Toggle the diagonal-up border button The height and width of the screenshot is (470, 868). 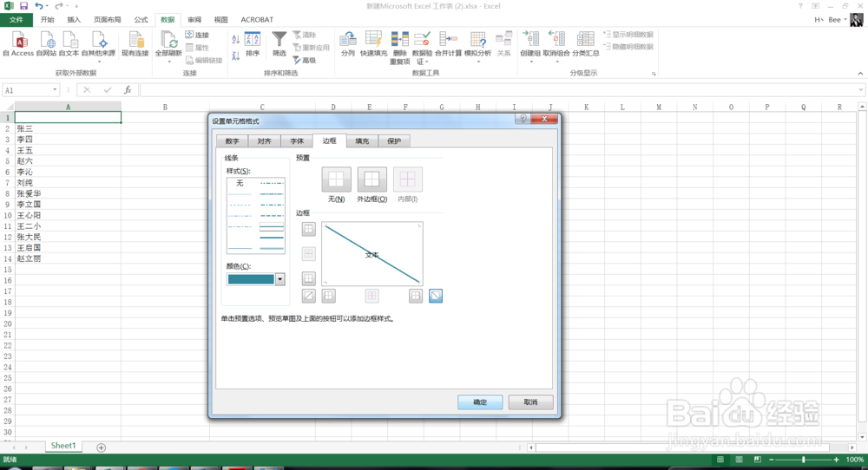(309, 296)
